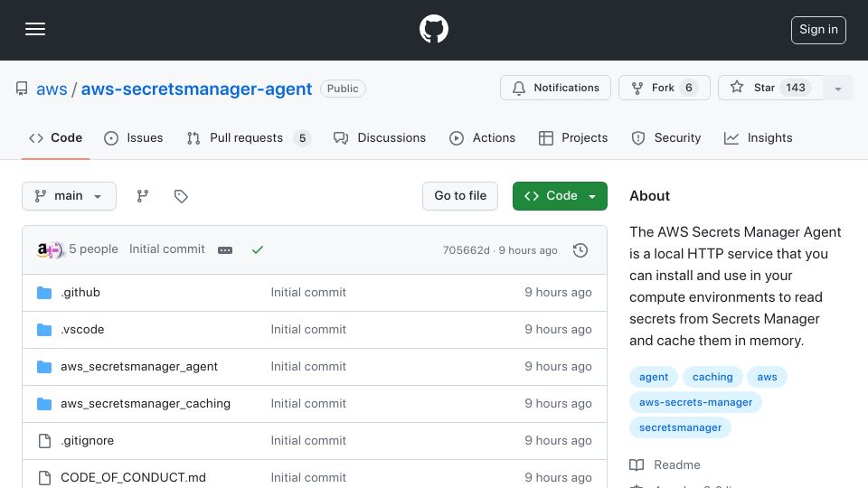The width and height of the screenshot is (868, 488).
Task: View commit history clock icon
Action: (580, 250)
